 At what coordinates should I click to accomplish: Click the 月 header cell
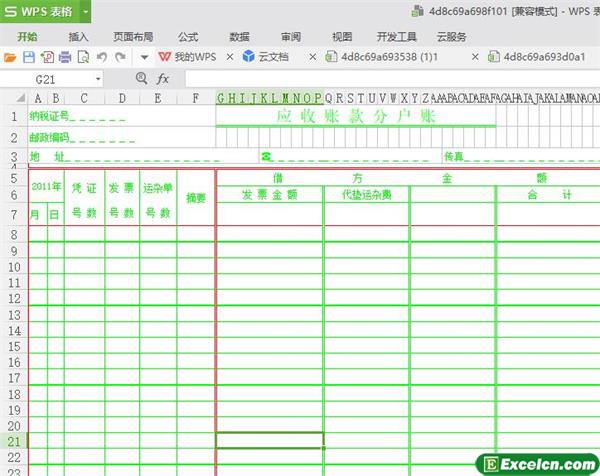(x=38, y=215)
